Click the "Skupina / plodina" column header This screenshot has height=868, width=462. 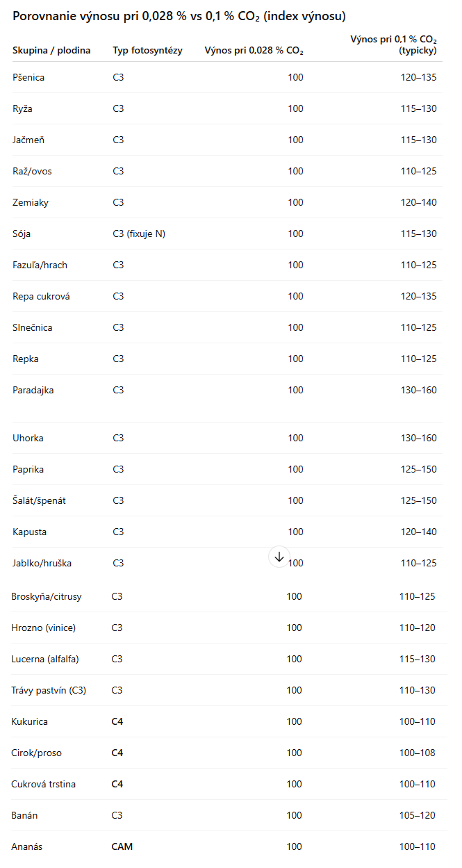[51, 50]
